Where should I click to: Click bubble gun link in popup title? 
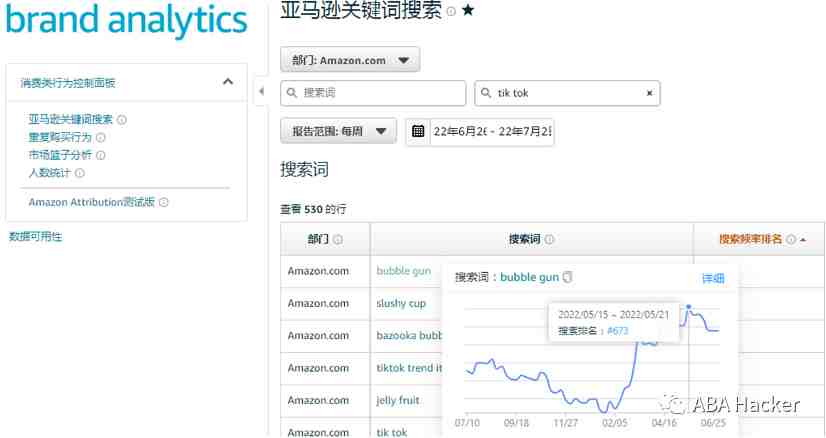pyautogui.click(x=529, y=277)
